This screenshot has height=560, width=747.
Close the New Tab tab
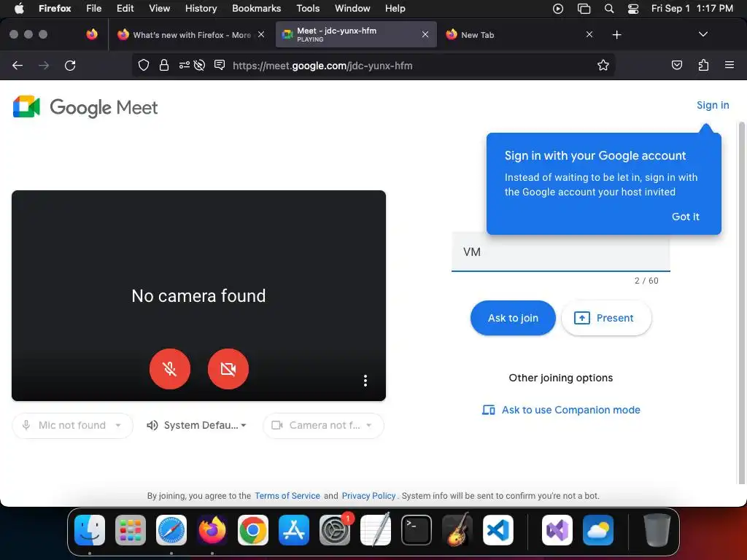pos(589,34)
